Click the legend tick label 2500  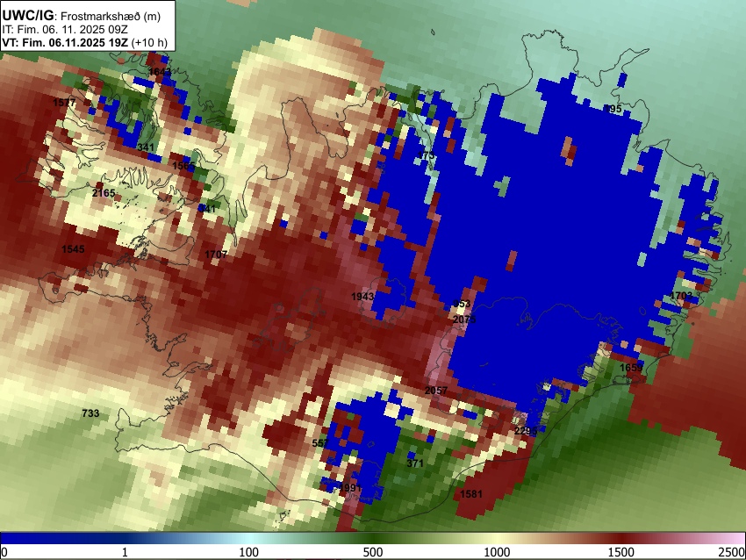click(x=732, y=552)
